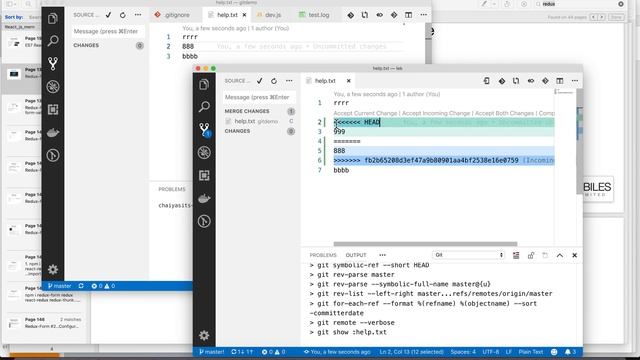640x360 pixels.
Task: Collapse the CHANGES section in the front window
Action: [237, 131]
